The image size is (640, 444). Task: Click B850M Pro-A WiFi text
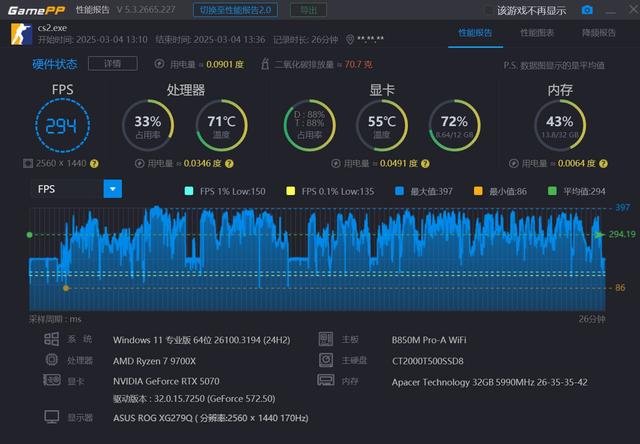429,340
